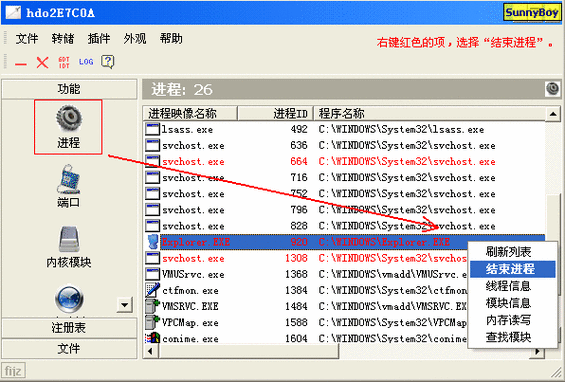The image size is (565, 382).
Task: Sort by 进程映像名称 column header
Action: pos(190,114)
